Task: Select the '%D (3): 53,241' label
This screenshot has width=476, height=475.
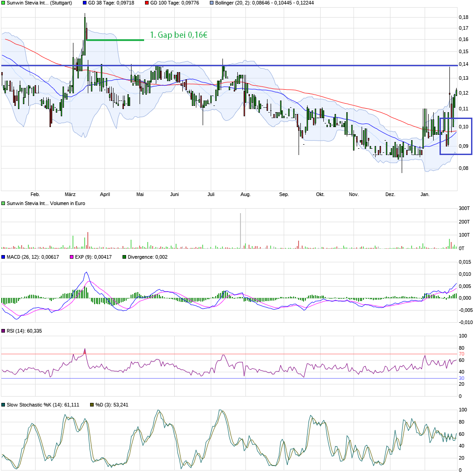Action: click(x=112, y=405)
